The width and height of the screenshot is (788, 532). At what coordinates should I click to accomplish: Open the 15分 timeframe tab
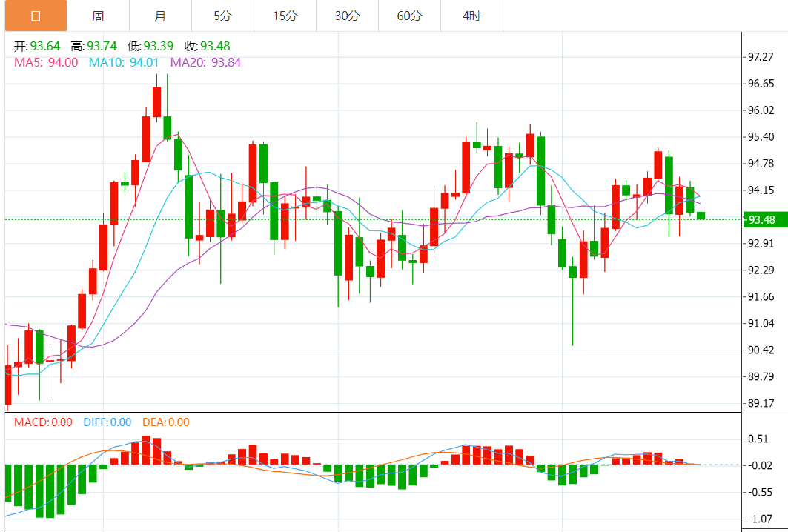click(285, 16)
